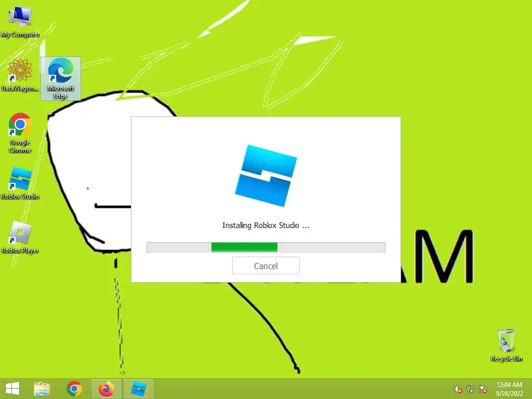
Task: Select the Microsoft Edge desktop shortcut
Action: click(61, 78)
